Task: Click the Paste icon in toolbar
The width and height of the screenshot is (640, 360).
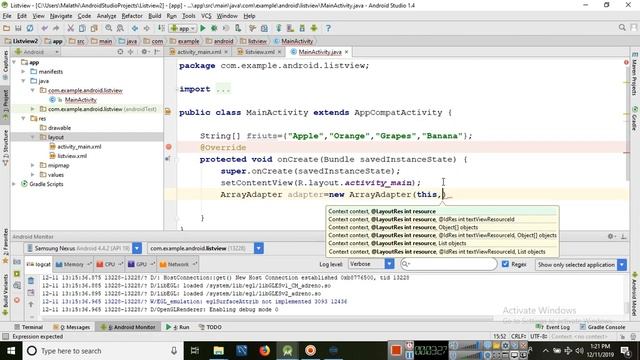Action: coord(94,28)
